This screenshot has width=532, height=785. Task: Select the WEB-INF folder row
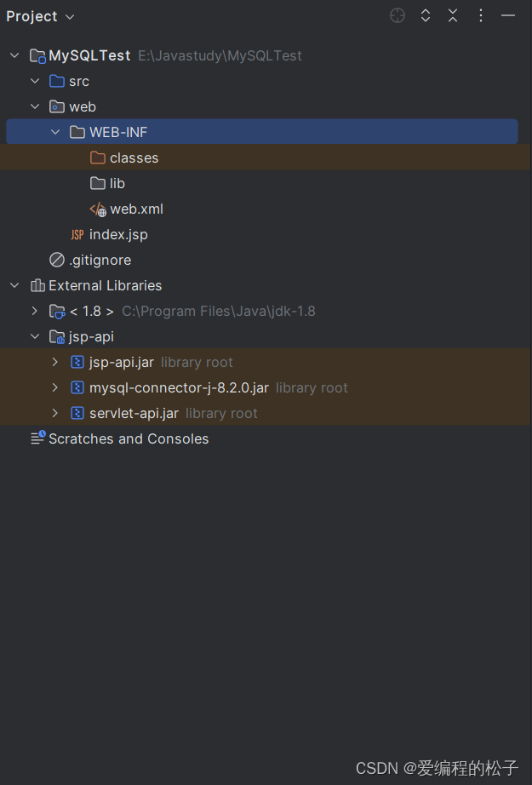pyautogui.click(x=262, y=132)
